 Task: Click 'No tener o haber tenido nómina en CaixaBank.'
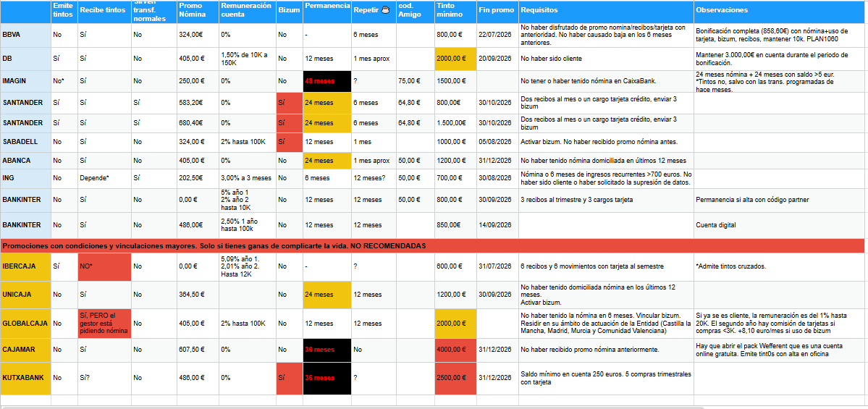click(606, 81)
